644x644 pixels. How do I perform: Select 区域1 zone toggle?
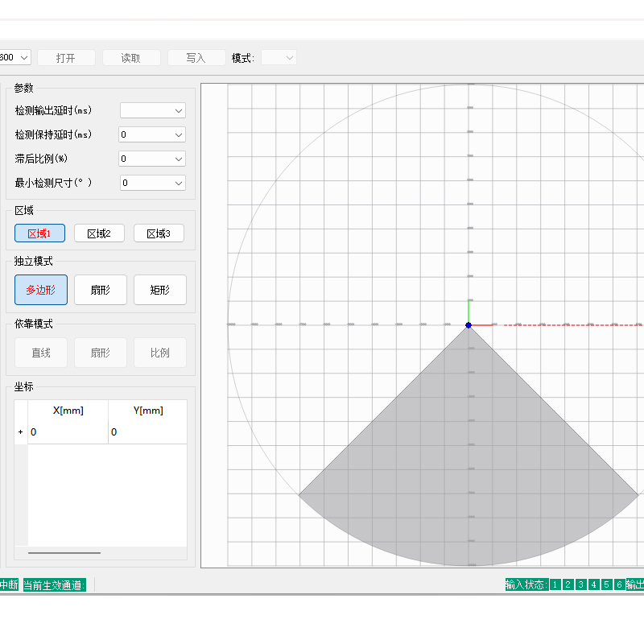pos(39,233)
